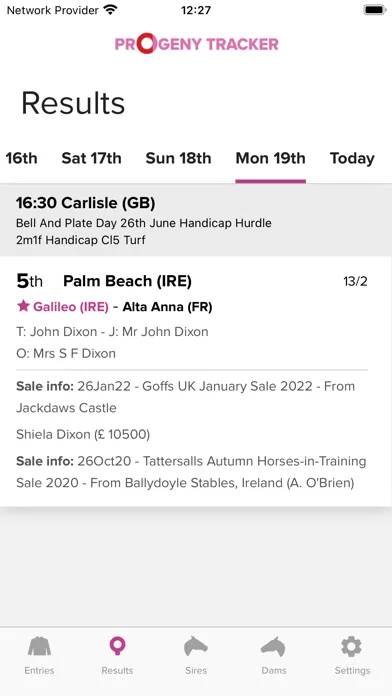392x696 pixels.
Task: Select the Mon 19th date tab
Action: tap(270, 158)
